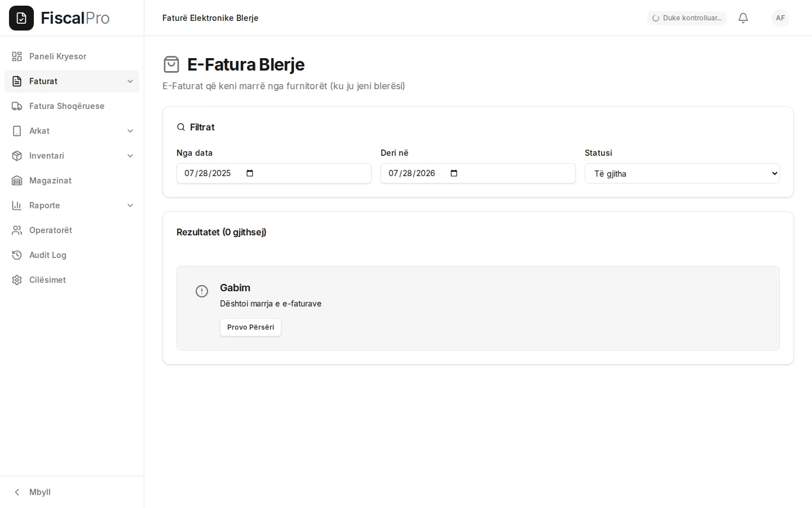Open Cilësimet settings
This screenshot has width=812, height=508.
click(x=72, y=280)
